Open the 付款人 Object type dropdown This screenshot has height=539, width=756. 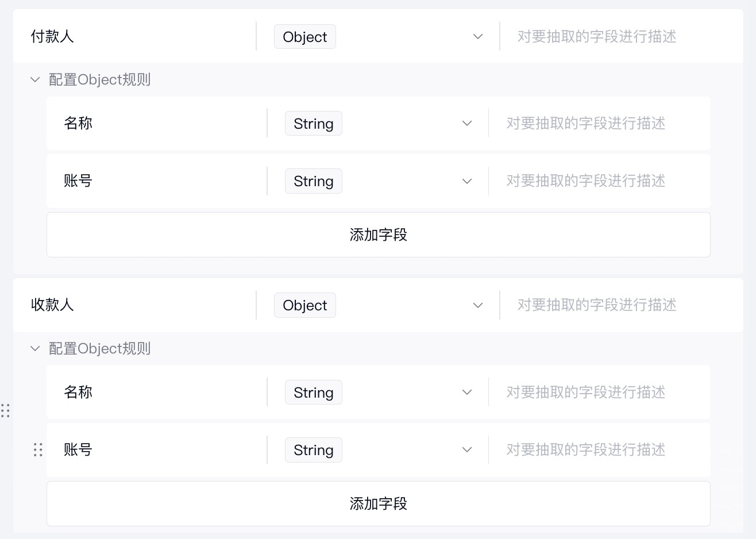click(x=378, y=37)
